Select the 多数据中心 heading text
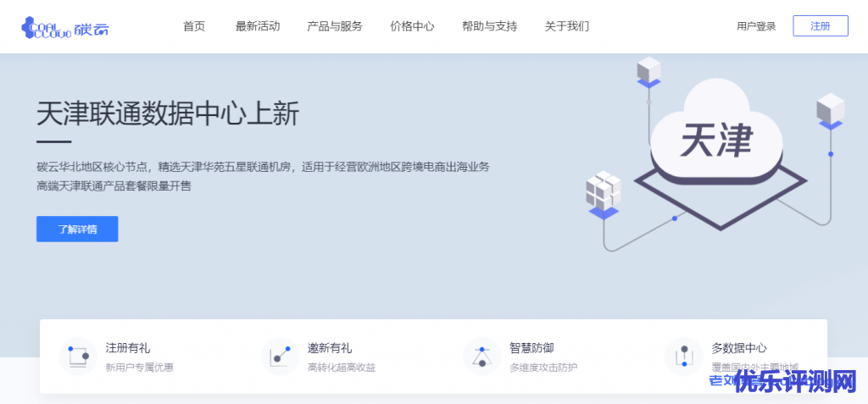This screenshot has width=868, height=404. 739,348
